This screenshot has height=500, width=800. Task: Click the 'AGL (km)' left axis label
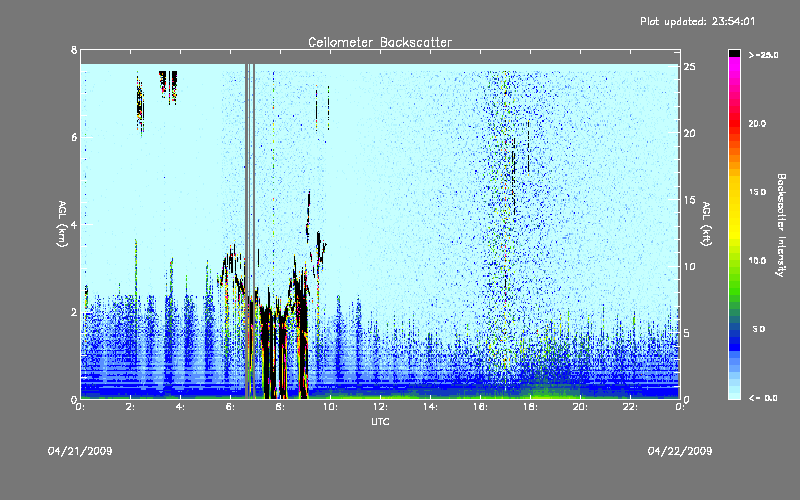[62, 224]
